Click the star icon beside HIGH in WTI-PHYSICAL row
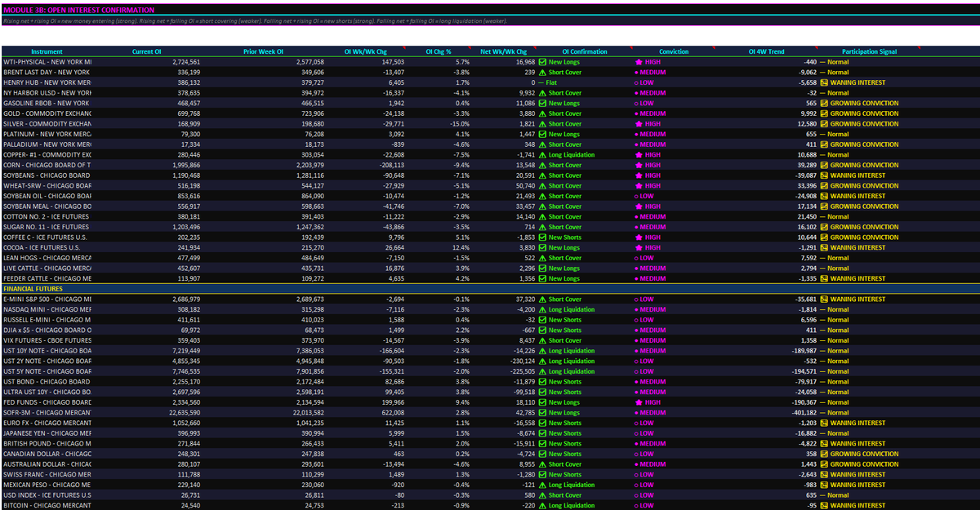Viewport: 980px width, 510px height. 639,62
